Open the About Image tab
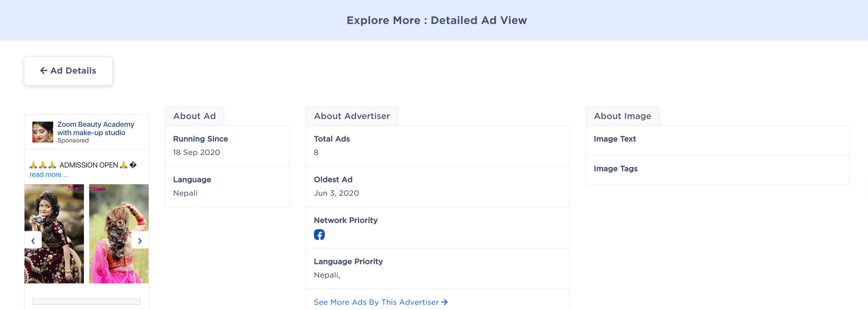This screenshot has width=868, height=310. (622, 116)
